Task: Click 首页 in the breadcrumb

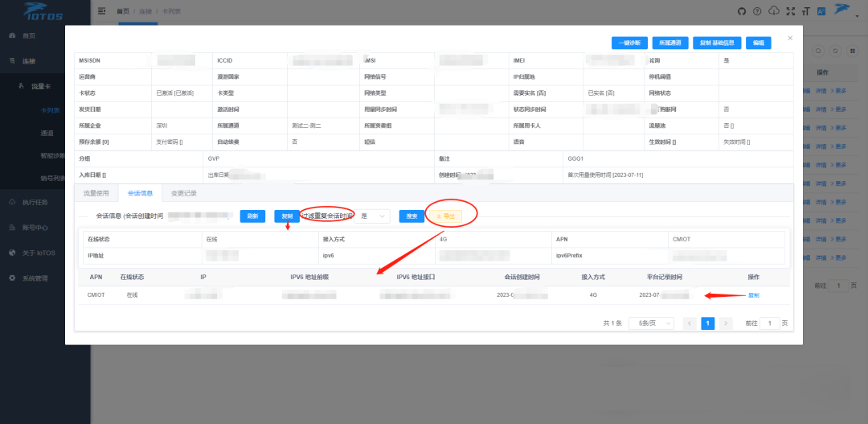Action: click(122, 11)
